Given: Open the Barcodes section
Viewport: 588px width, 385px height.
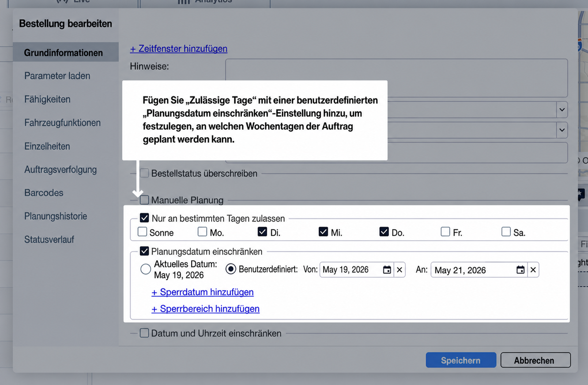Looking at the screenshot, I should click(44, 192).
